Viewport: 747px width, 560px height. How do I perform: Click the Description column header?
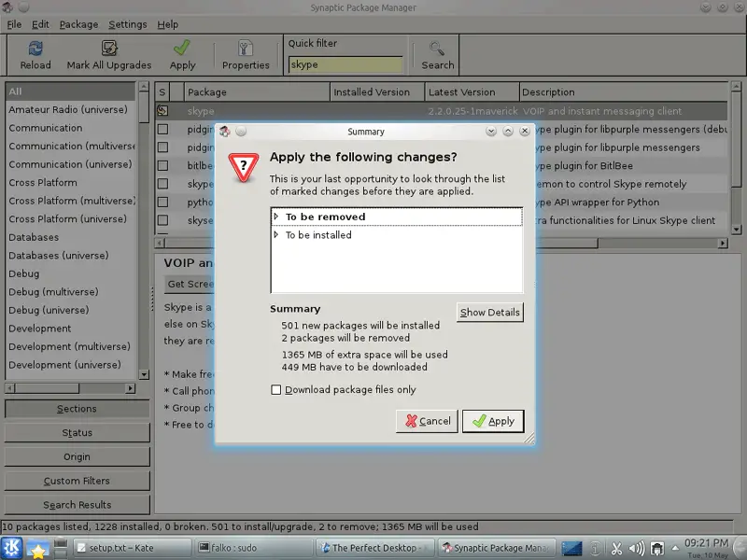[623, 91]
